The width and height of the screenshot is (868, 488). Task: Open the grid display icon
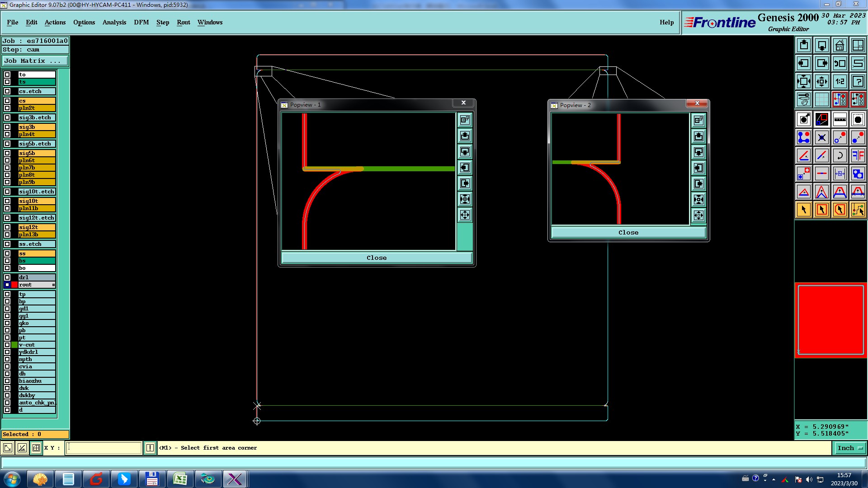(x=821, y=99)
